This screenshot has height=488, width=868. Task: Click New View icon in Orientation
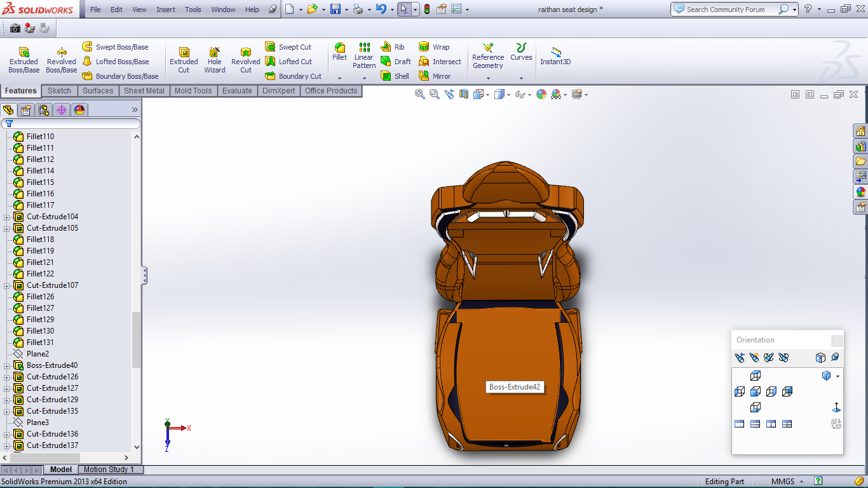[754, 358]
